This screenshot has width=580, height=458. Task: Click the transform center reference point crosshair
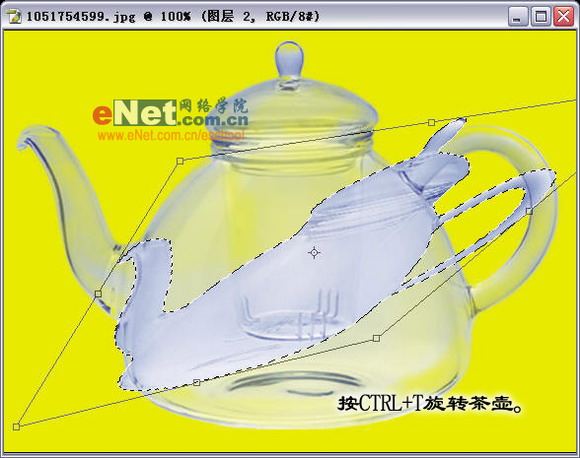[x=314, y=253]
